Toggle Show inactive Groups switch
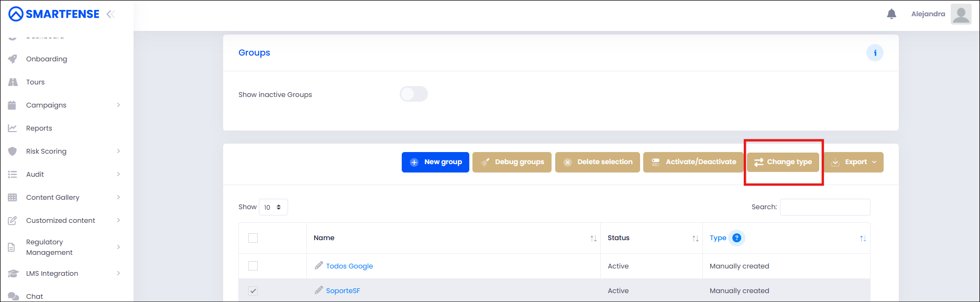The width and height of the screenshot is (980, 302). coord(414,94)
